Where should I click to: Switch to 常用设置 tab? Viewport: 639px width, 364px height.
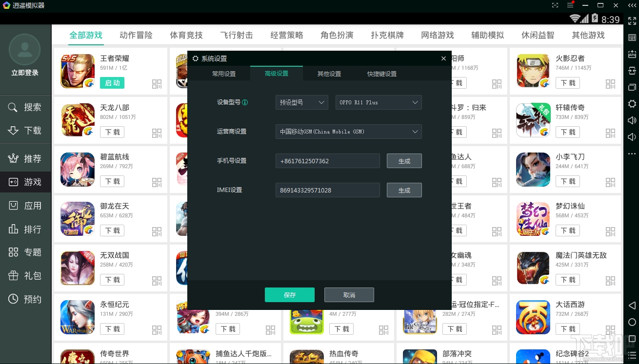224,74
